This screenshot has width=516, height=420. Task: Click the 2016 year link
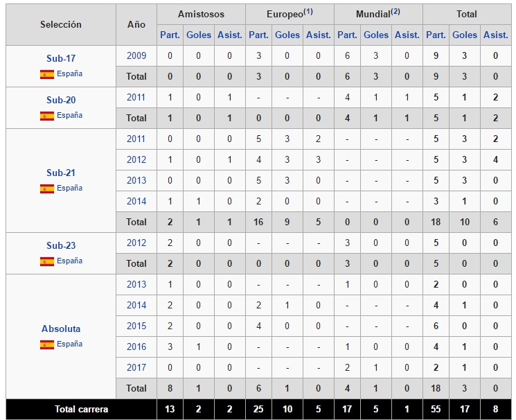click(136, 347)
